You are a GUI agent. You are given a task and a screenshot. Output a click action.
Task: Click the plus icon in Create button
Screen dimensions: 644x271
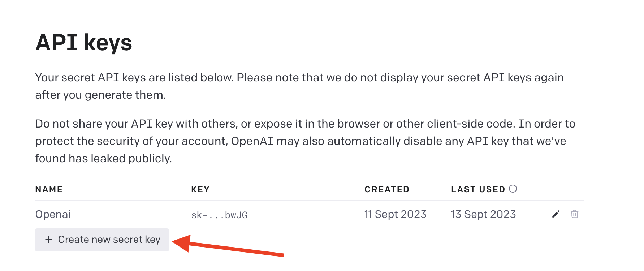(49, 240)
